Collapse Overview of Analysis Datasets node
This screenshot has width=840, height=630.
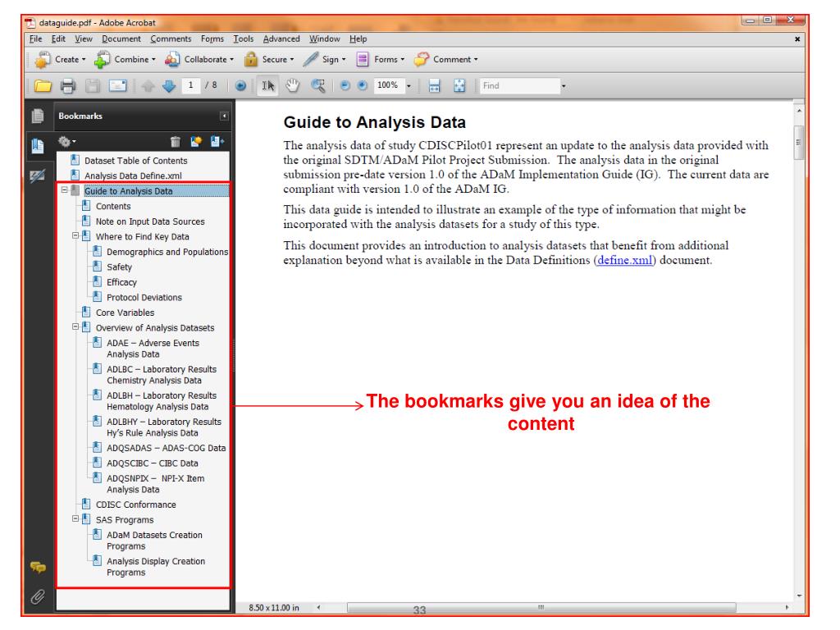point(75,326)
